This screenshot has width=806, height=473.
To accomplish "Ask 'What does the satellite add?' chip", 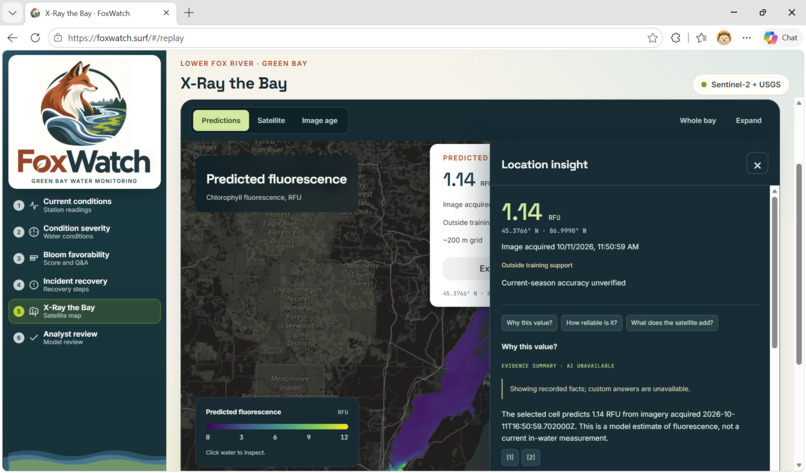I will (672, 323).
